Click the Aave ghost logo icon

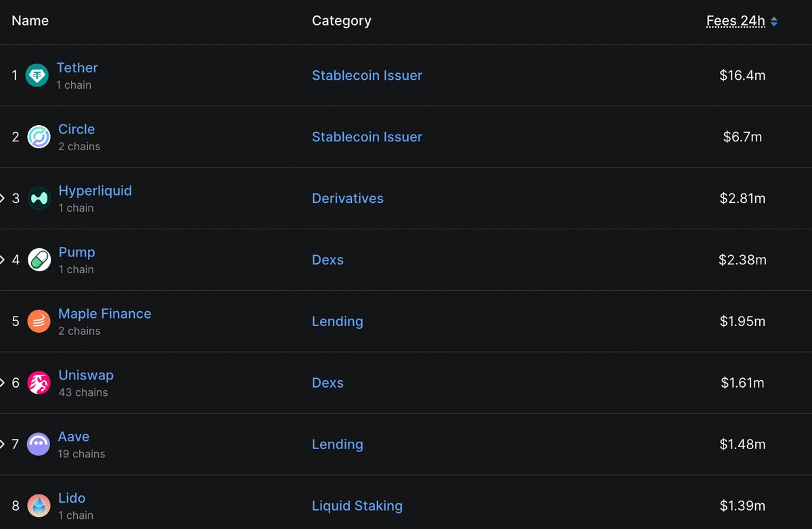pyautogui.click(x=39, y=444)
